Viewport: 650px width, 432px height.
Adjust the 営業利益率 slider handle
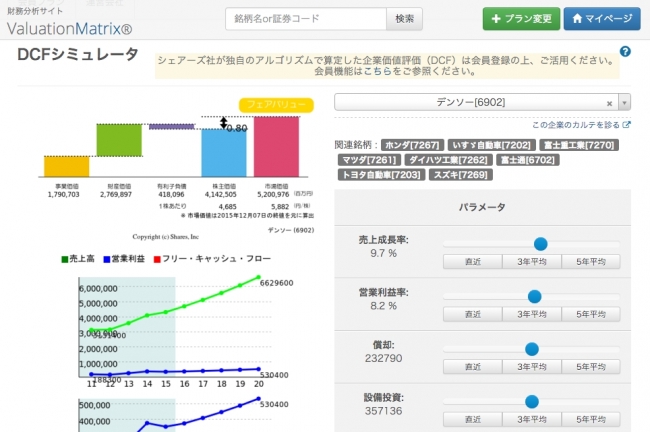click(535, 297)
